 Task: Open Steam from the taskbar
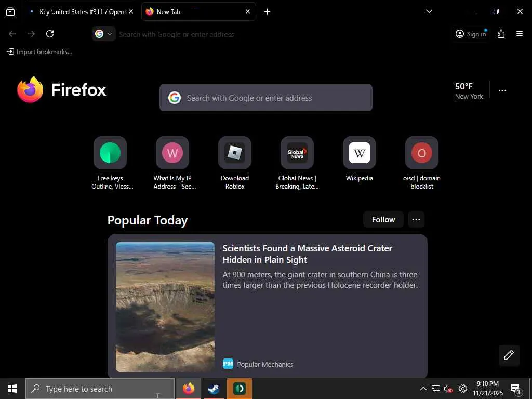(214, 389)
